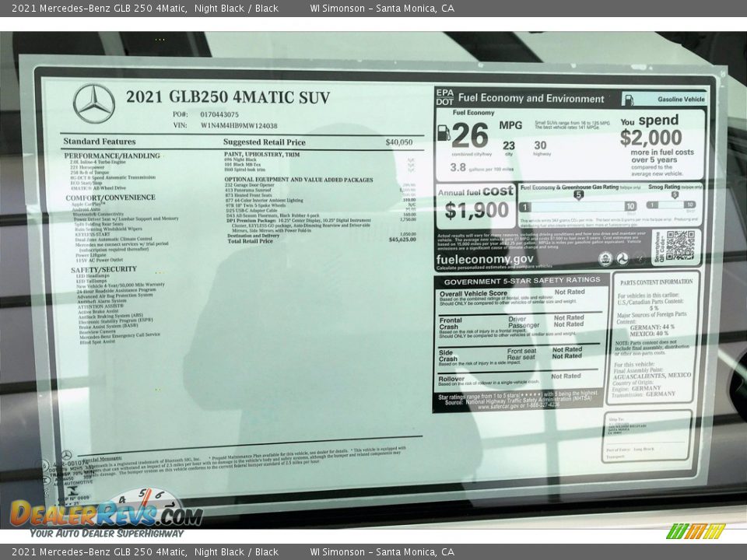Screen dimensions: 747x560
Task: Click the 'Frontal Crash' label
Action: click(x=451, y=324)
